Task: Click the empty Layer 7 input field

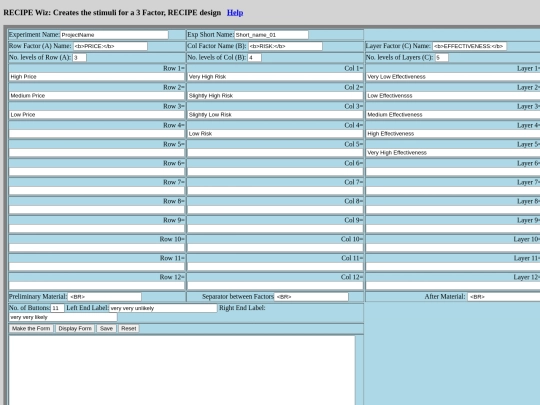Action: pyautogui.click(x=453, y=190)
